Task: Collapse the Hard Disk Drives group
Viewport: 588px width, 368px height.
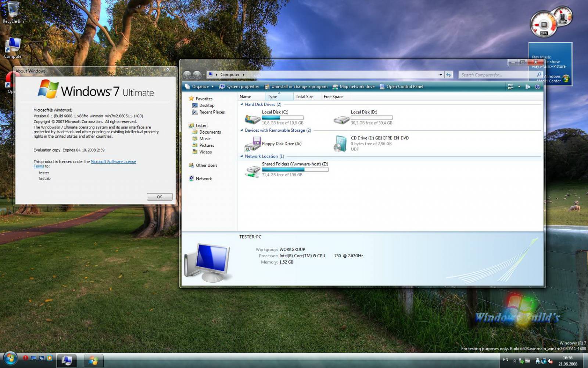Action: click(x=241, y=105)
